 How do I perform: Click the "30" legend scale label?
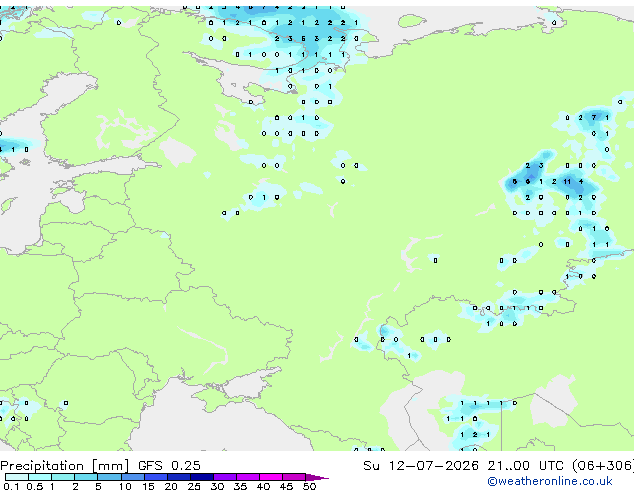click(x=217, y=486)
